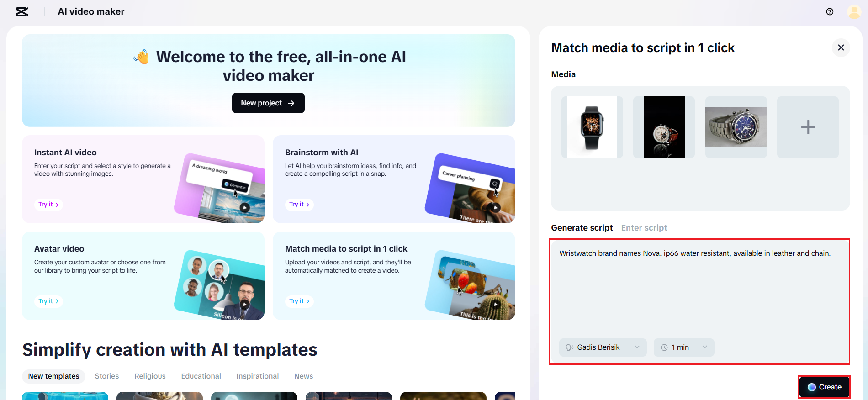Click Try it under Avatar video
Viewport: 868px width, 400px height.
coord(48,301)
